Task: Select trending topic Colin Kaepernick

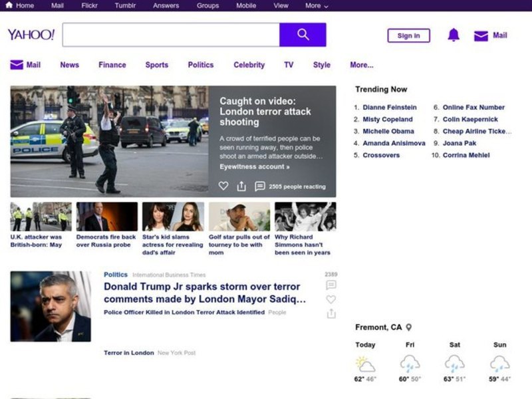Action: [x=469, y=120]
